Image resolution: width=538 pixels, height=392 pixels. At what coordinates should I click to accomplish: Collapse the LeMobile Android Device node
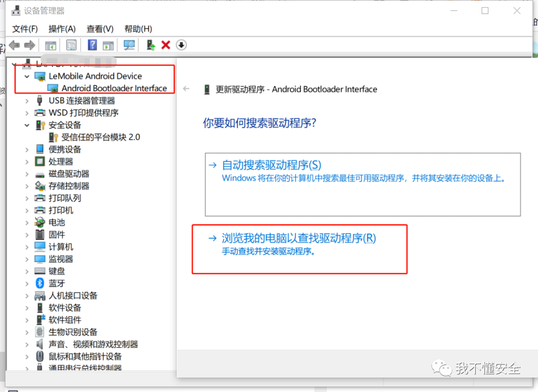click(x=27, y=76)
